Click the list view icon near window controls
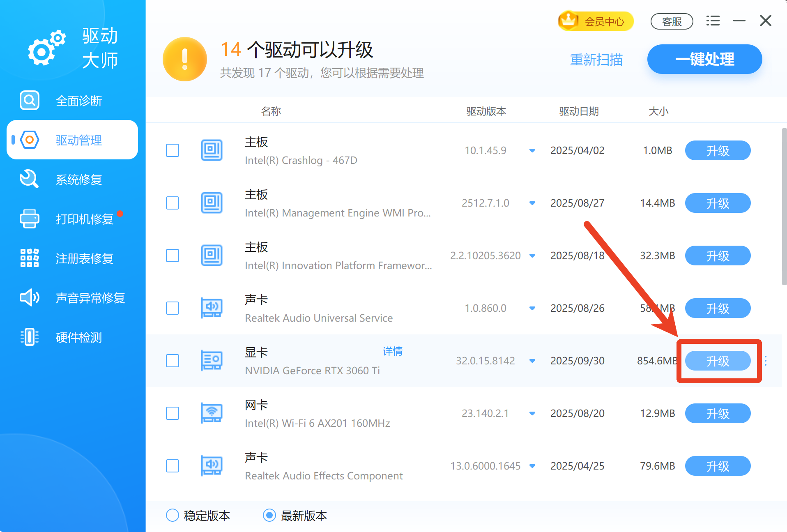 [x=713, y=21]
